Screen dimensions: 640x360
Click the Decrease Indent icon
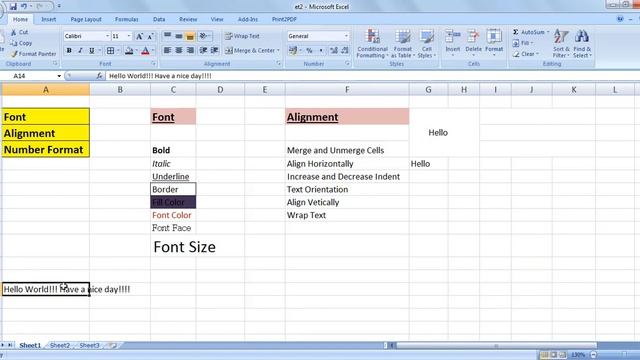click(x=203, y=51)
